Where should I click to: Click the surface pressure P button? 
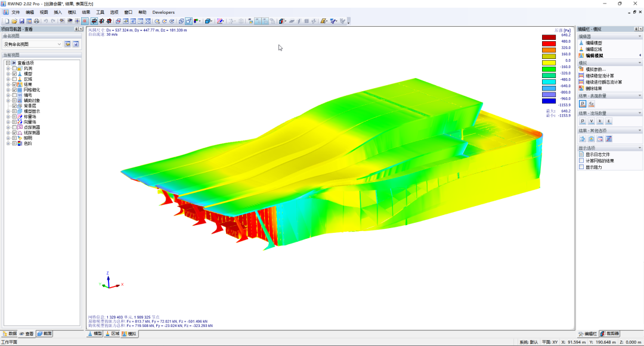(x=583, y=104)
